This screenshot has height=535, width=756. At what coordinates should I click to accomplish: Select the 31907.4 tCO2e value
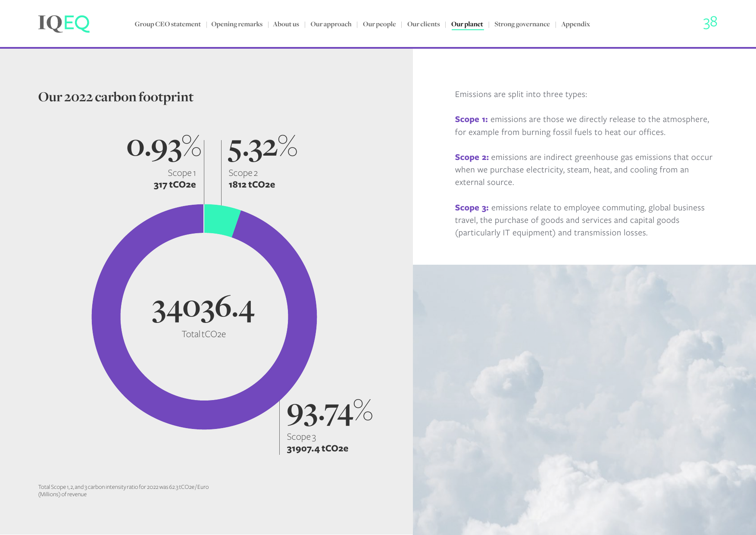point(317,448)
